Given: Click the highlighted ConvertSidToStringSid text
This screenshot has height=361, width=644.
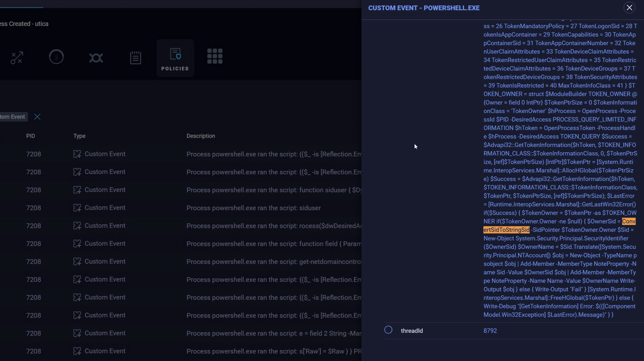Looking at the screenshot, I should (x=506, y=230).
